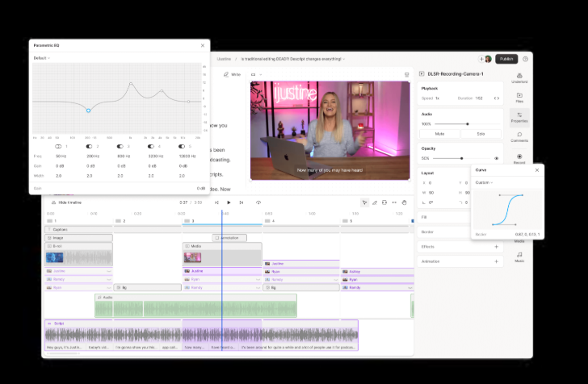
Task: Select the hand pan tool in timeline toolbar
Action: (404, 202)
